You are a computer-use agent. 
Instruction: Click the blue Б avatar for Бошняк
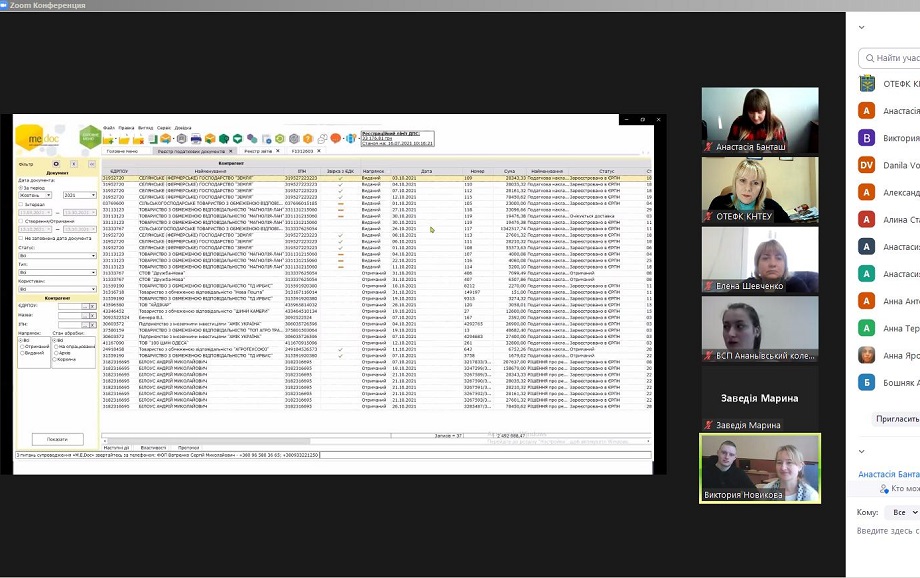pos(867,383)
